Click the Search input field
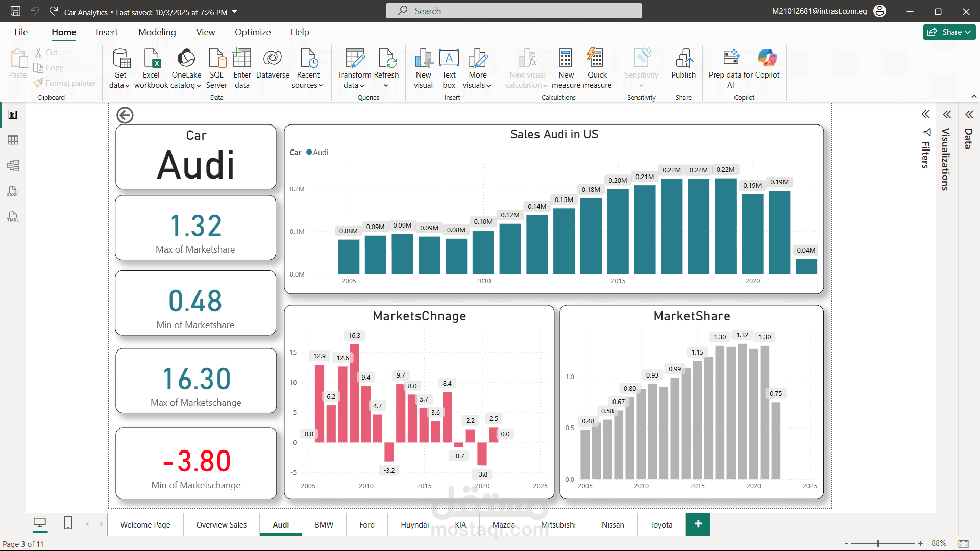Screen dimensions: 980x551 (513, 11)
